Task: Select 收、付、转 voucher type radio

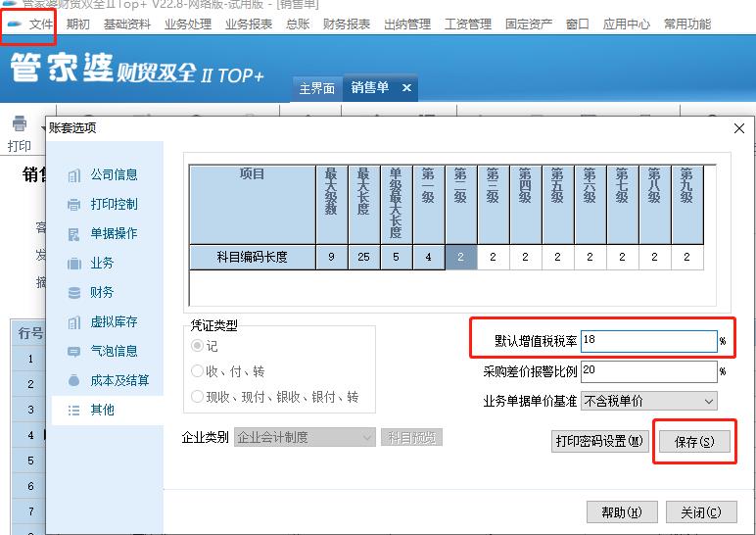Action: pos(197,371)
